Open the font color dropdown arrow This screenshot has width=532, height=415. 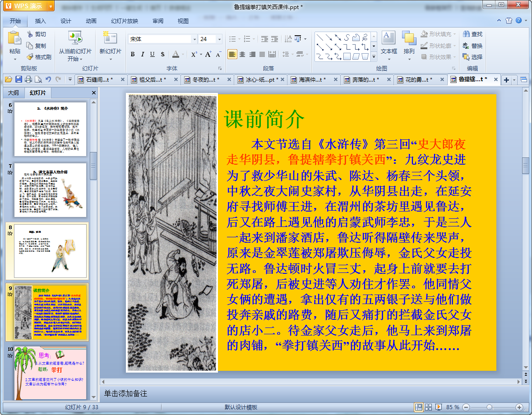(183, 54)
